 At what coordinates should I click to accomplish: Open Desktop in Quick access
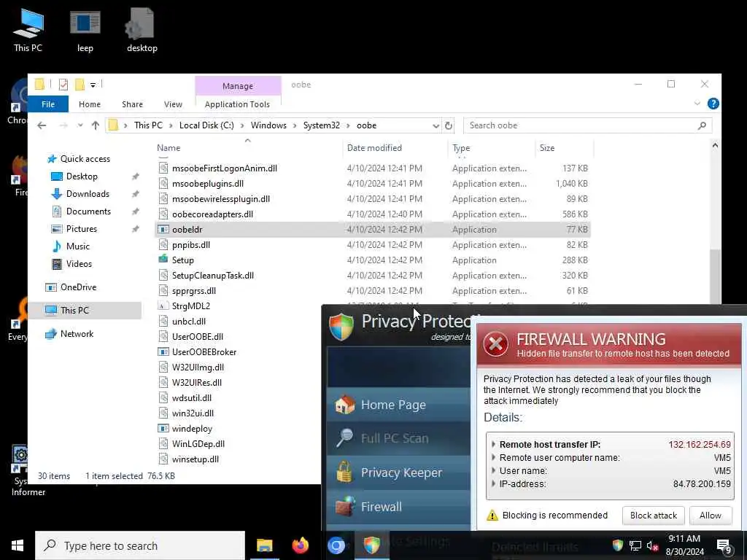(82, 176)
